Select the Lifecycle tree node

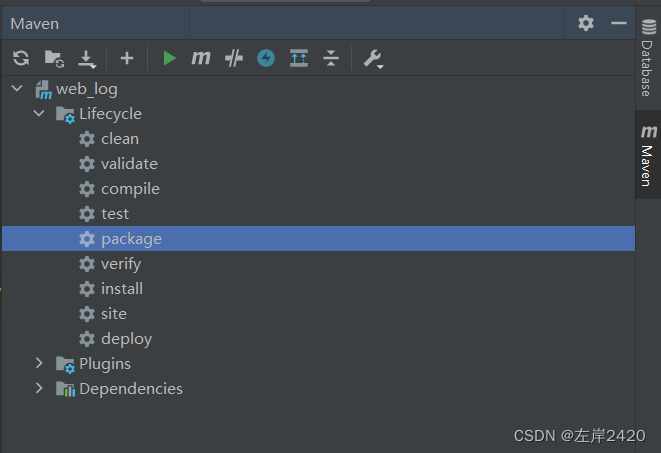[318, 114]
